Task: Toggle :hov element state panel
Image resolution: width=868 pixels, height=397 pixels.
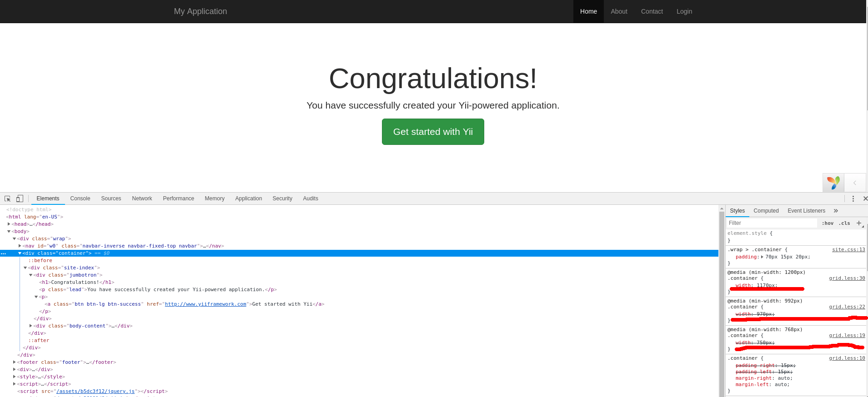Action: coord(828,223)
